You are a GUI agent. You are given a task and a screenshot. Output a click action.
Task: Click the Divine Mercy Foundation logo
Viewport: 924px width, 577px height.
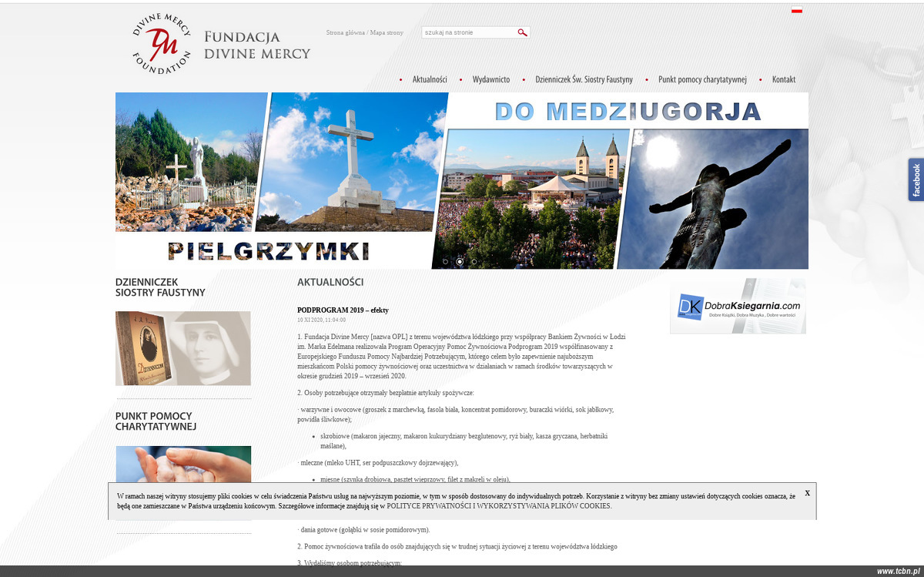point(161,44)
